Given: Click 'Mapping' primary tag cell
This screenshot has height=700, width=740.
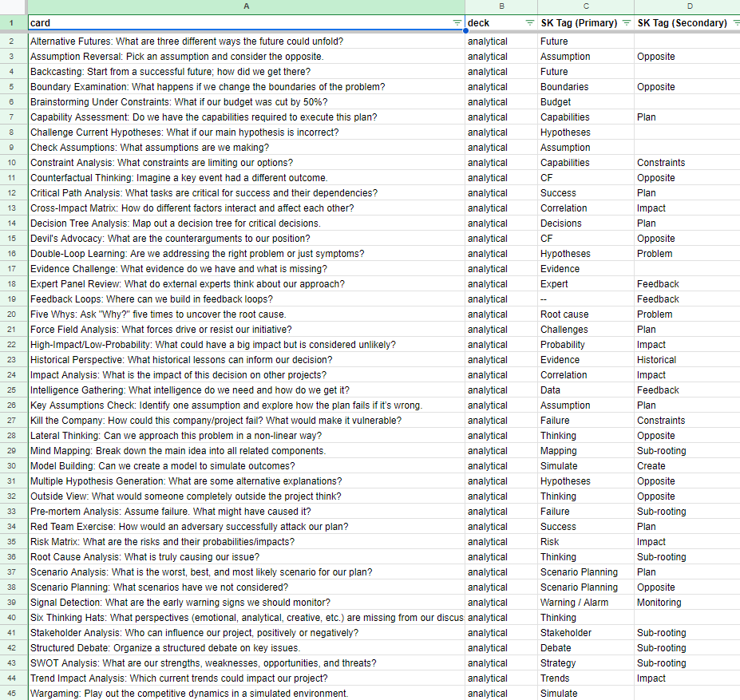Looking at the screenshot, I should (x=586, y=451).
